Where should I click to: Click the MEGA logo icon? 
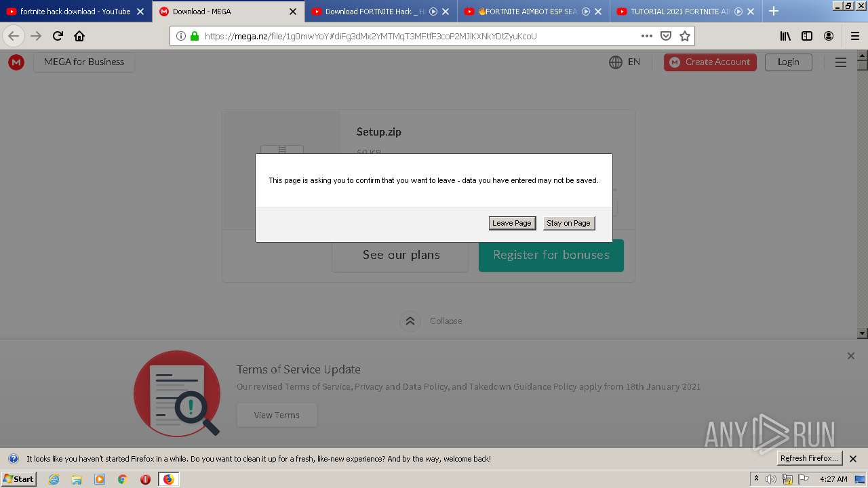(x=16, y=62)
